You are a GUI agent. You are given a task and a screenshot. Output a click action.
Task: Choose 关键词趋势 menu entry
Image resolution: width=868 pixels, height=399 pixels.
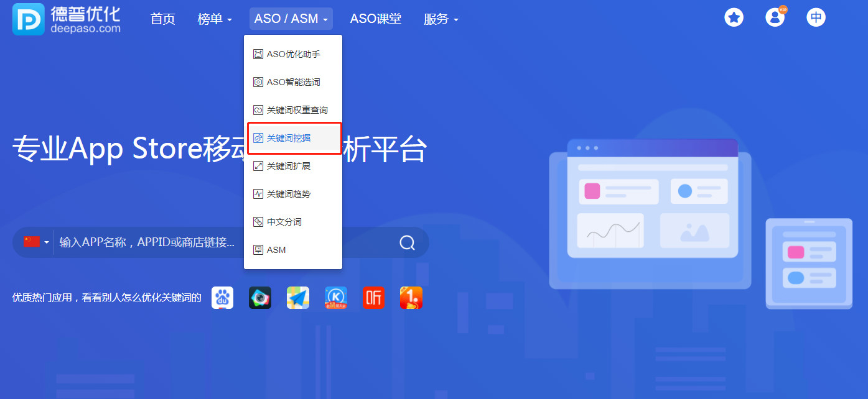tap(293, 194)
